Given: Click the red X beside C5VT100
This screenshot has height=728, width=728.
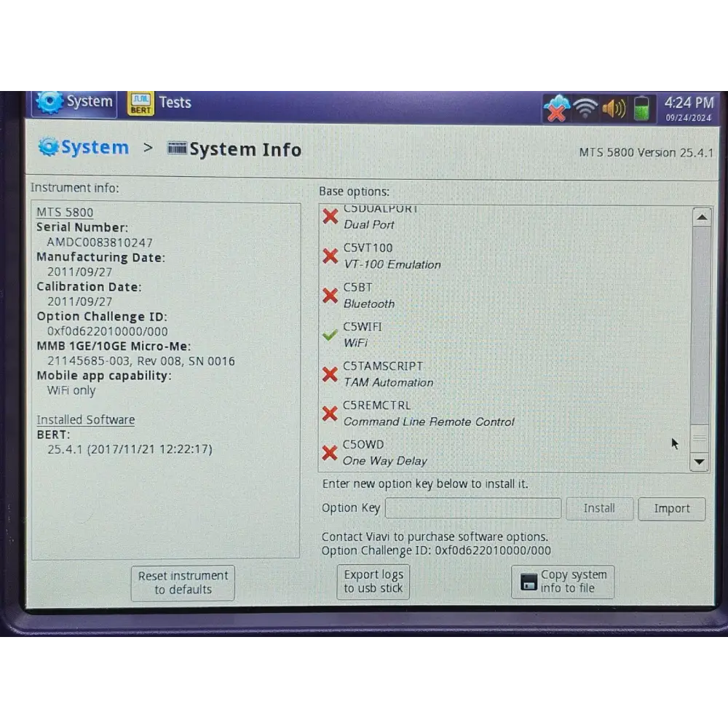Looking at the screenshot, I should [330, 256].
